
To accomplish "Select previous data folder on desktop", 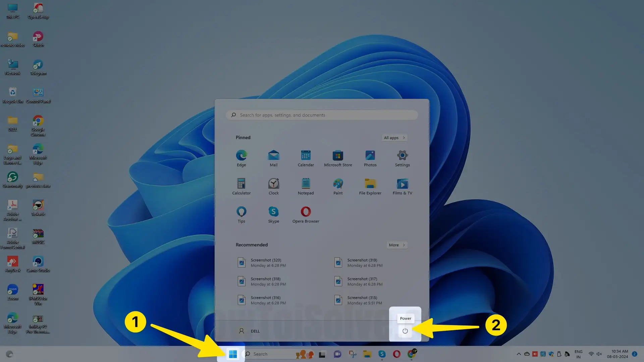I will [x=38, y=180].
